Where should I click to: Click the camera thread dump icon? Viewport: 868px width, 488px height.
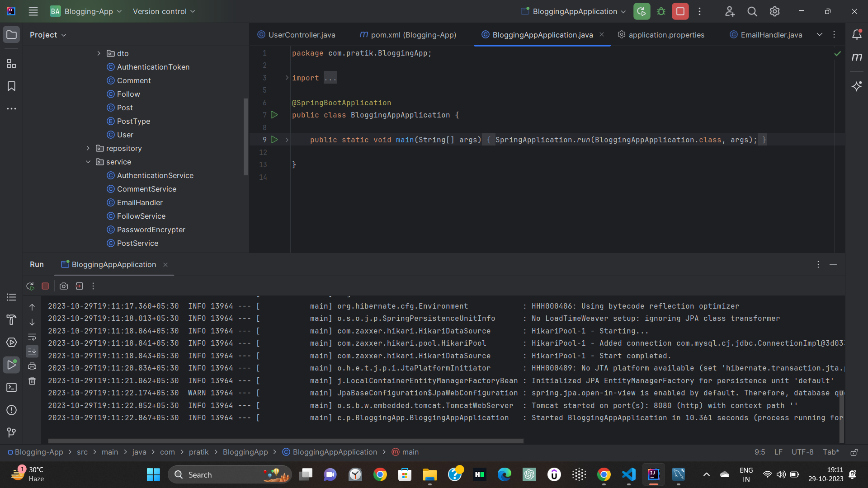[x=64, y=286]
